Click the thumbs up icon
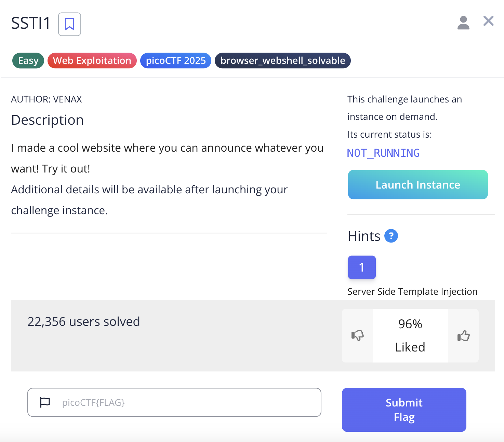The width and height of the screenshot is (504, 442). [463, 335]
